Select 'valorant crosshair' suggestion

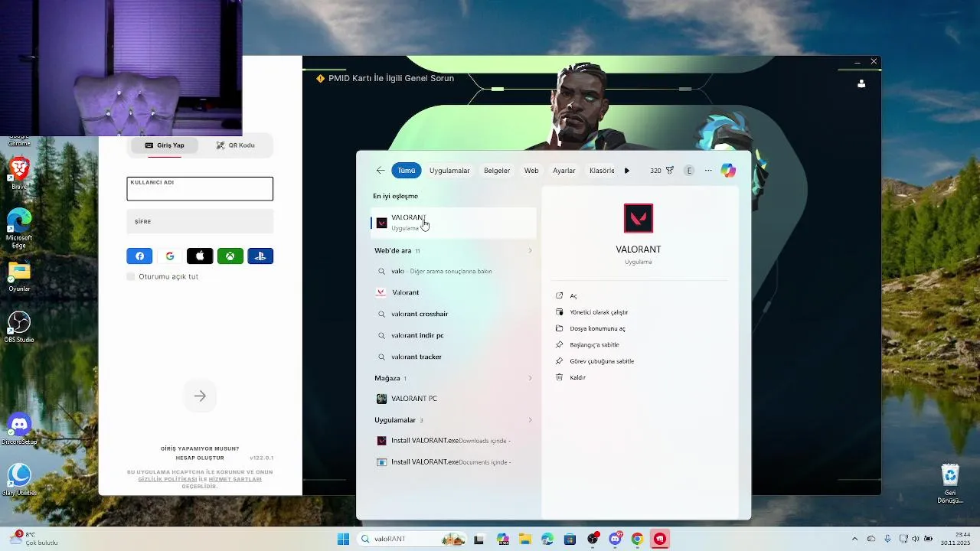(x=453, y=314)
